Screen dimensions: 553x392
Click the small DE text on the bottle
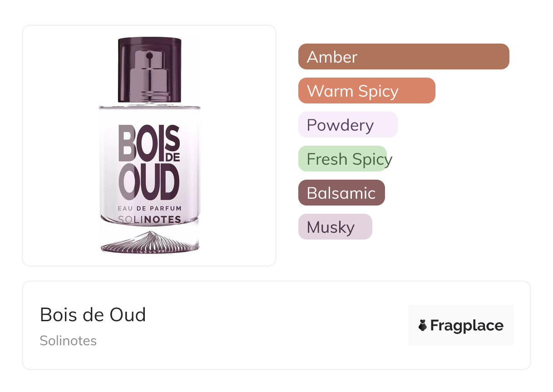(172, 157)
